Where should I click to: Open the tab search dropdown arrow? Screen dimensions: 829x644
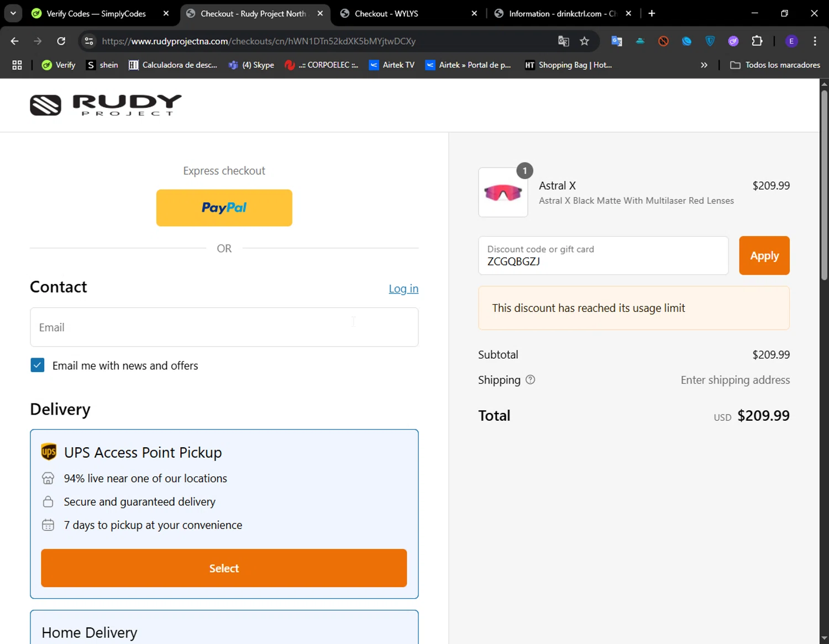point(13,13)
